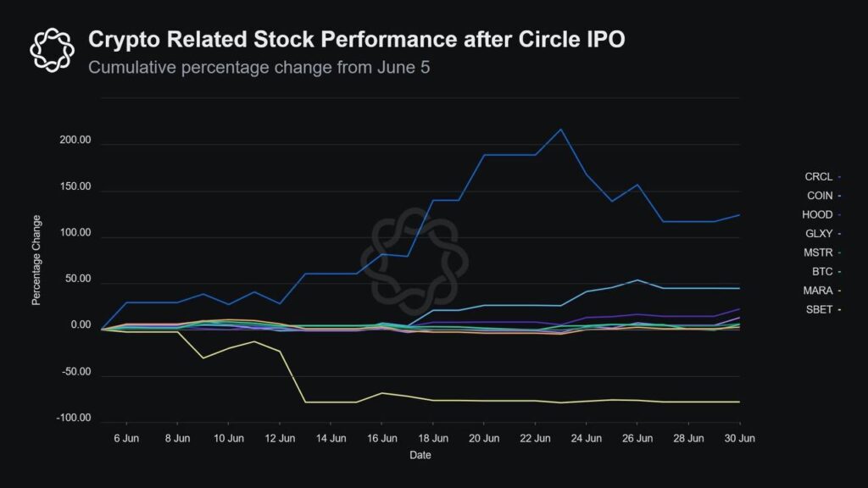Hide the HOOD series via legend
868x488 pixels.
coord(819,214)
